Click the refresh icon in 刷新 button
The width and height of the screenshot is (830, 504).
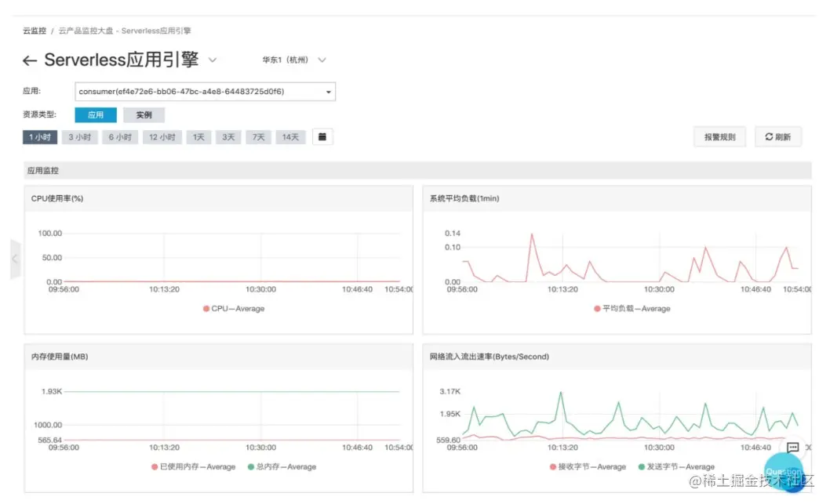tap(769, 137)
